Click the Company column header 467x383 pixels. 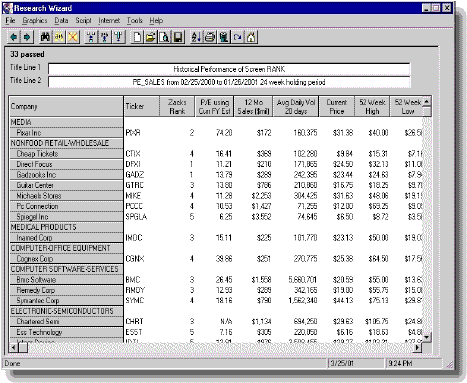click(x=66, y=107)
